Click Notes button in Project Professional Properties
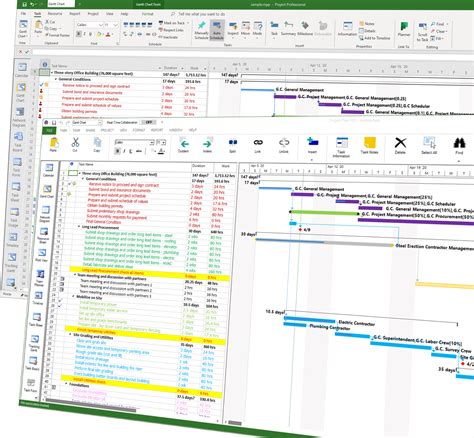The image size is (474, 438). click(367, 24)
